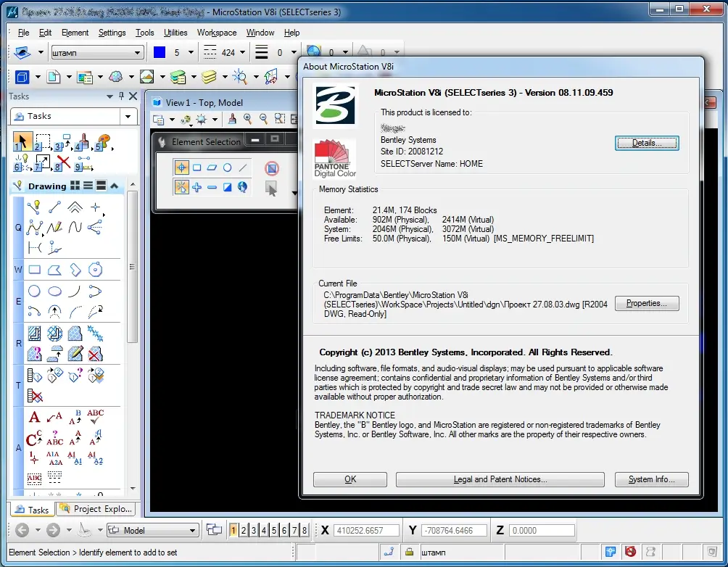Click the System Info... button
Image resolution: width=728 pixels, height=567 pixels.
(x=651, y=479)
